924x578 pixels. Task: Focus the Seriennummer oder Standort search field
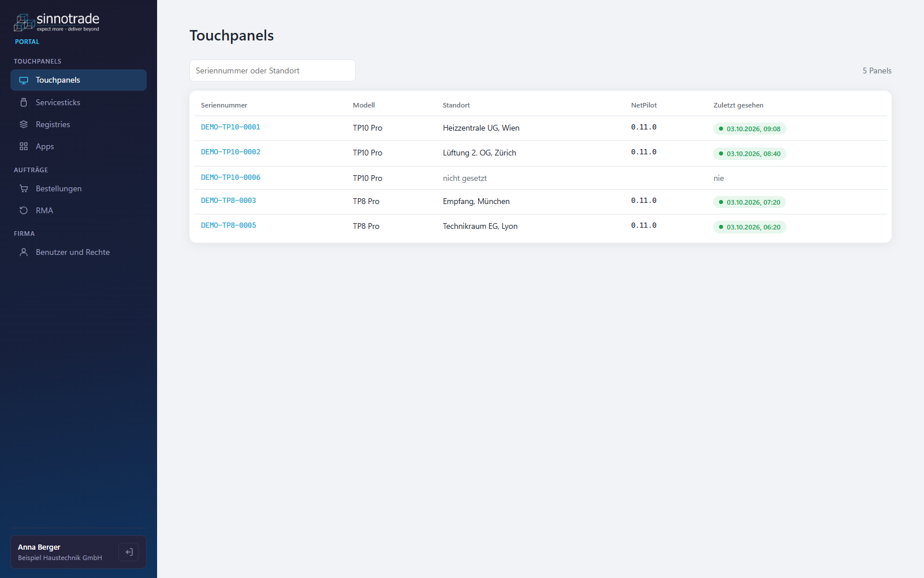(x=273, y=71)
